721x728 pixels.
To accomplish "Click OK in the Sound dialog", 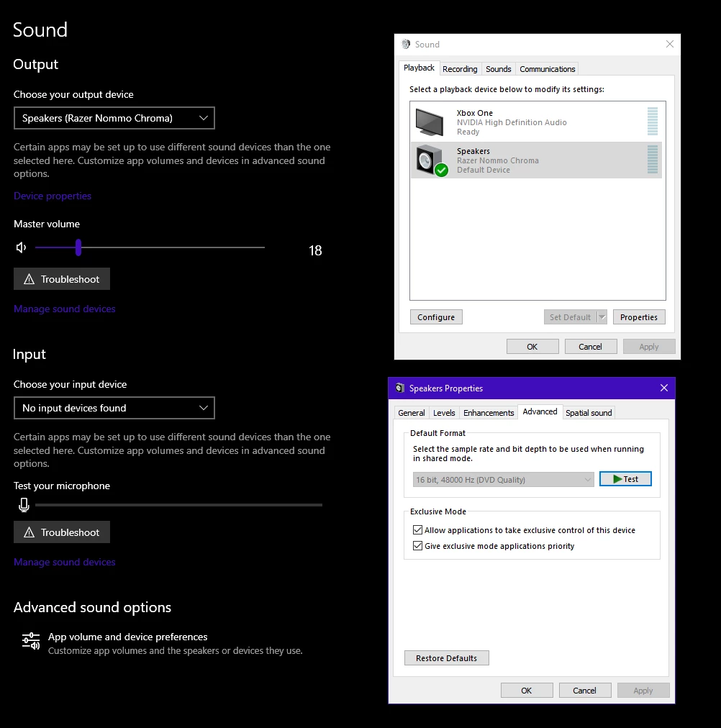I will pos(532,347).
